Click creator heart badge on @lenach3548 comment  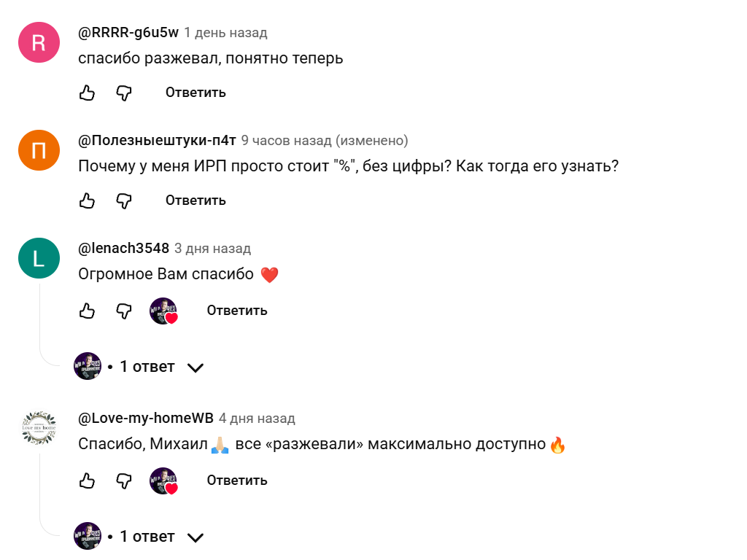tap(163, 311)
